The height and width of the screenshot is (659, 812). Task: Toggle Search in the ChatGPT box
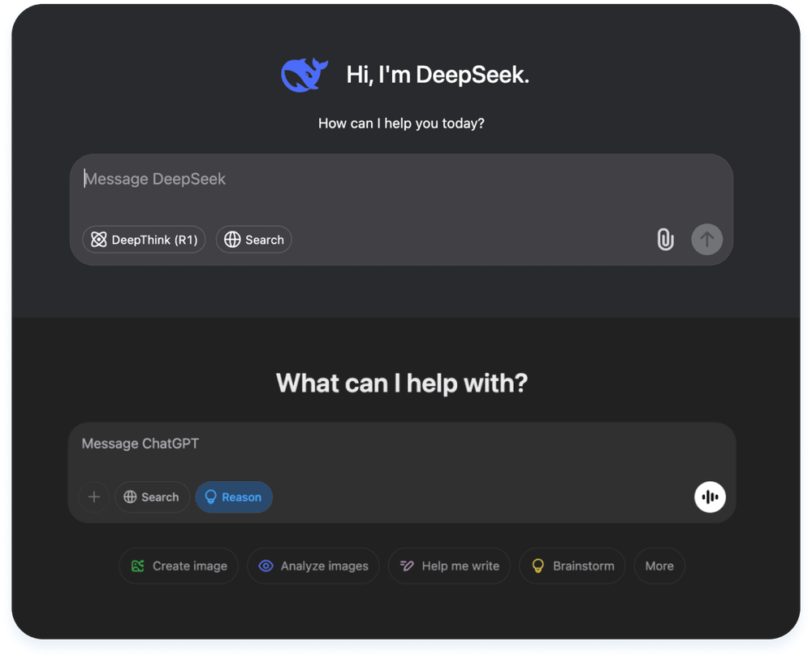pos(152,497)
